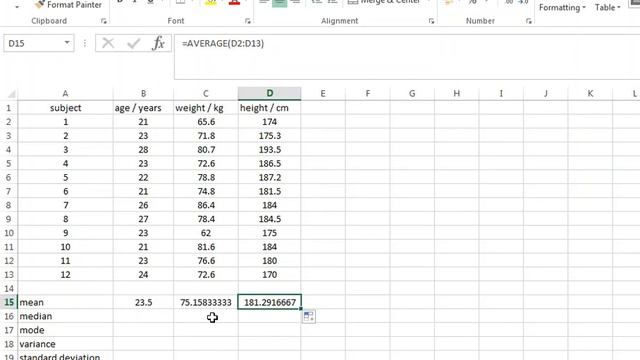Click subject number 12 cell
Viewport: 640px width, 360px height.
65,274
